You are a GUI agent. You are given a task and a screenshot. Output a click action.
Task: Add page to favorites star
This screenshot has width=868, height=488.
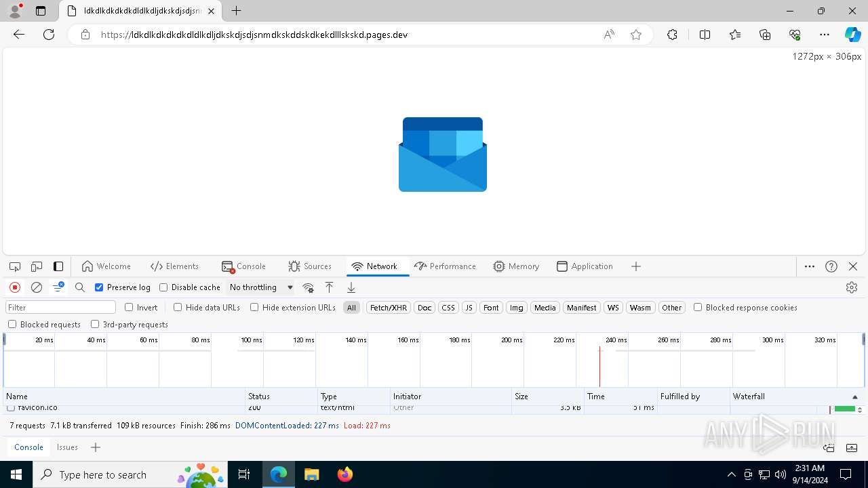(636, 35)
